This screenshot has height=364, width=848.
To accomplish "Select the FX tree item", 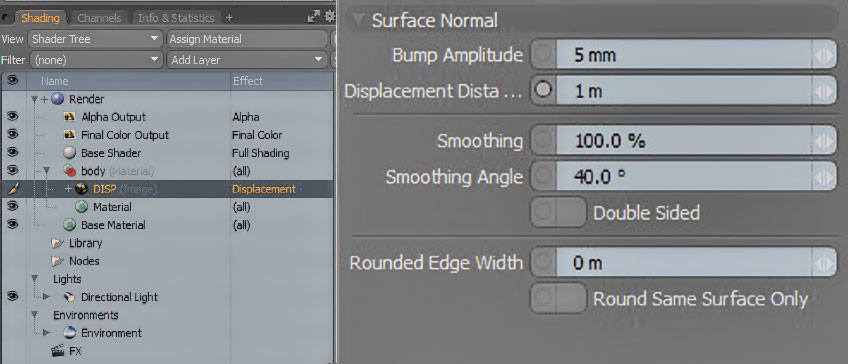I will click(75, 351).
